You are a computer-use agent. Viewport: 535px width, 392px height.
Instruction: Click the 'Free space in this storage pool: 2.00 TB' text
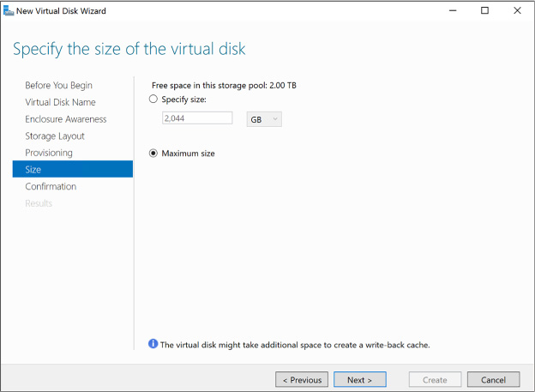(x=224, y=86)
